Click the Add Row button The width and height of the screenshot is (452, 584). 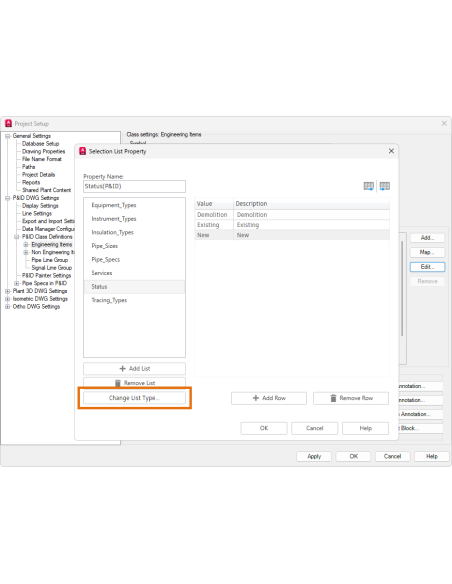point(269,398)
